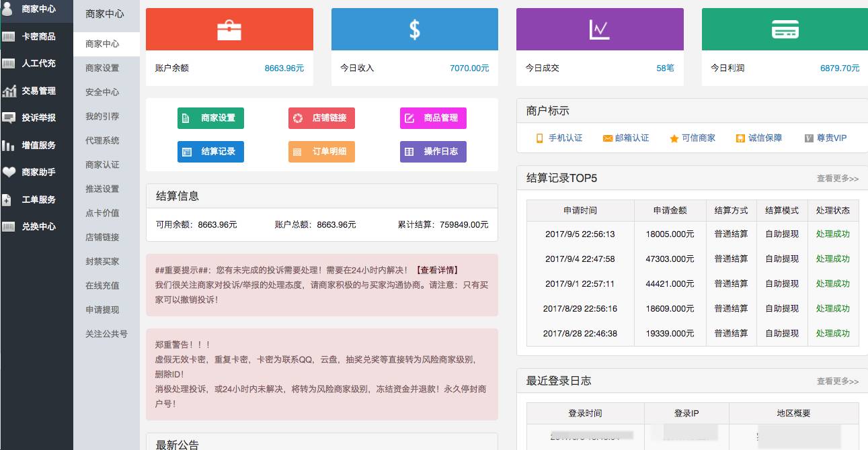Click 处理成功 in the 2017/9/1 row
868x450 pixels.
point(832,283)
